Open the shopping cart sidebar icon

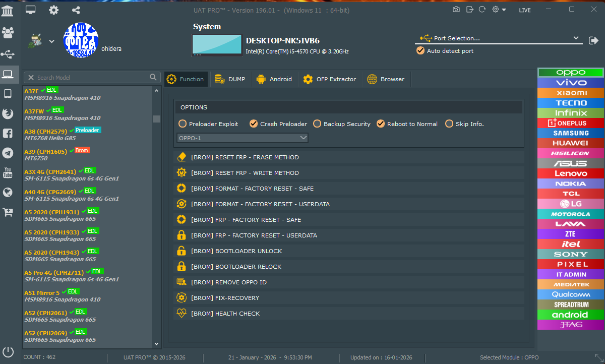point(8,212)
